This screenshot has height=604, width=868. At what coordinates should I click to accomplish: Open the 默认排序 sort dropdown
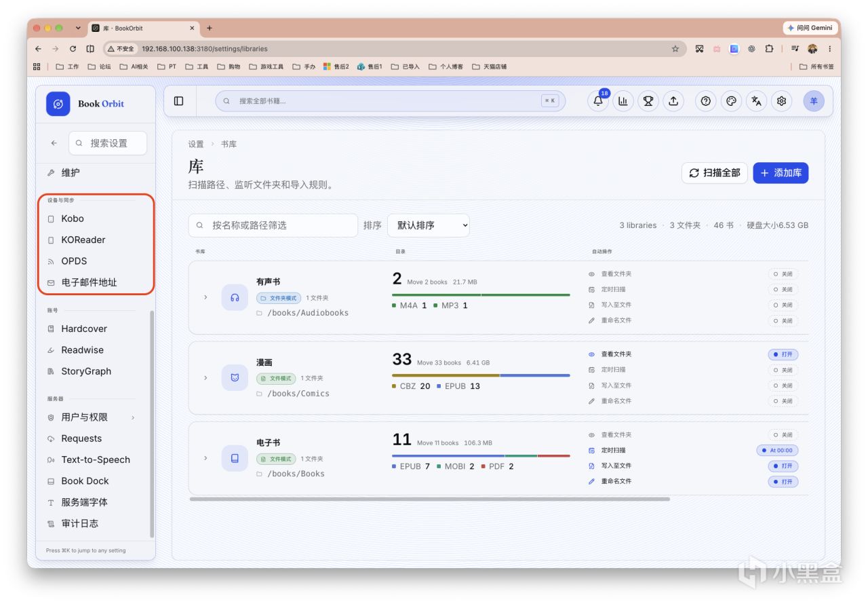(x=428, y=225)
